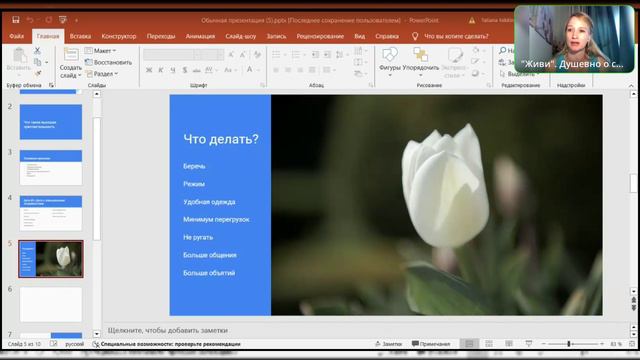
Task: Click zoom in plus button
Action: (x=602, y=344)
